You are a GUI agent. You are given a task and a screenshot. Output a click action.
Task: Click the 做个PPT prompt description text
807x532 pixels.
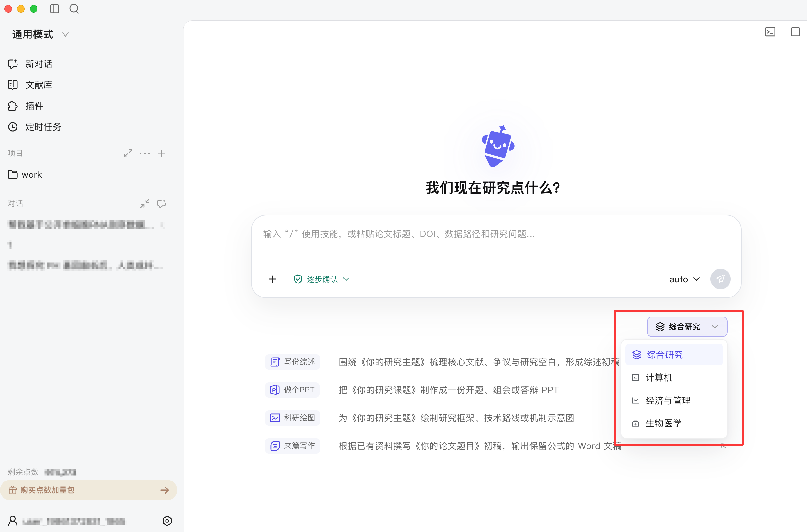pos(448,390)
